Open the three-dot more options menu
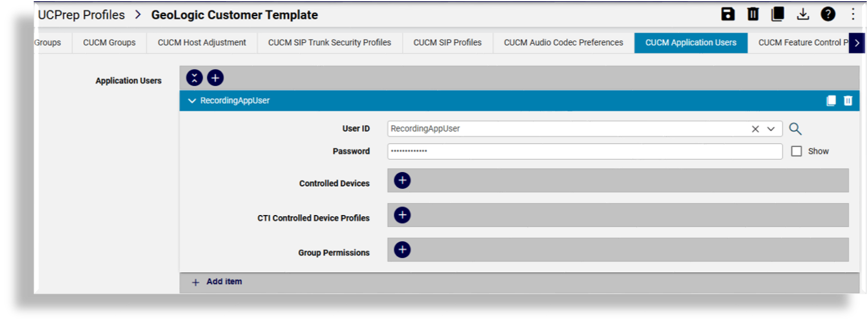 click(x=853, y=14)
